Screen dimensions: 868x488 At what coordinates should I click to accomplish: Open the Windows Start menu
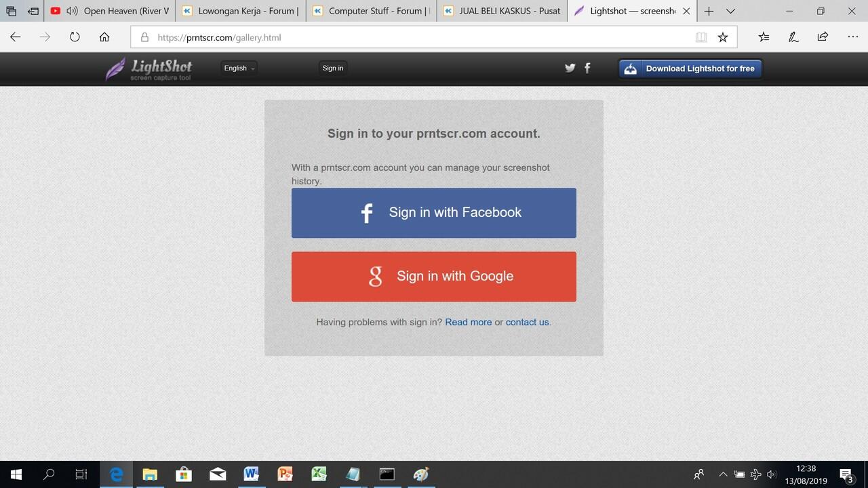click(x=16, y=474)
